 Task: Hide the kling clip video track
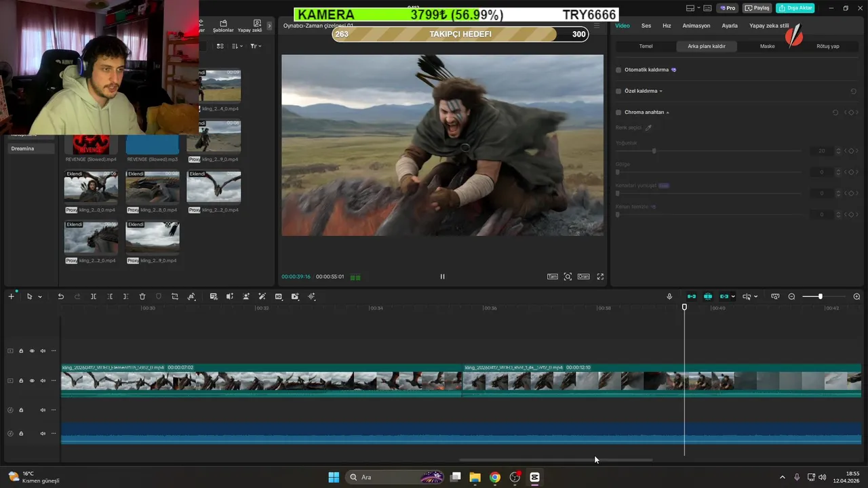[32, 381]
